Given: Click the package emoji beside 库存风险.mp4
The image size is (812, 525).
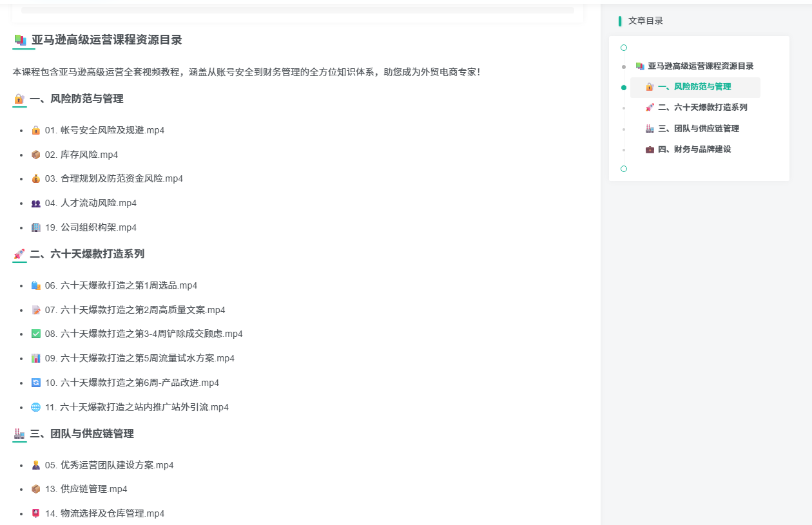Looking at the screenshot, I should pos(36,155).
